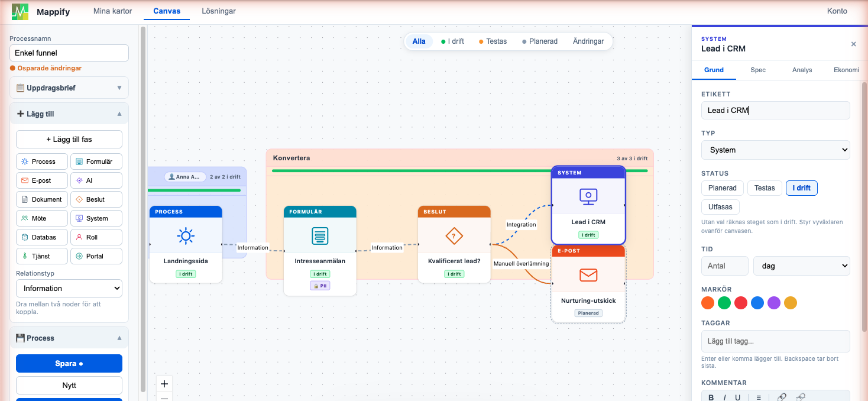Collapse the Lägg till section
This screenshot has height=401, width=868.
point(69,114)
